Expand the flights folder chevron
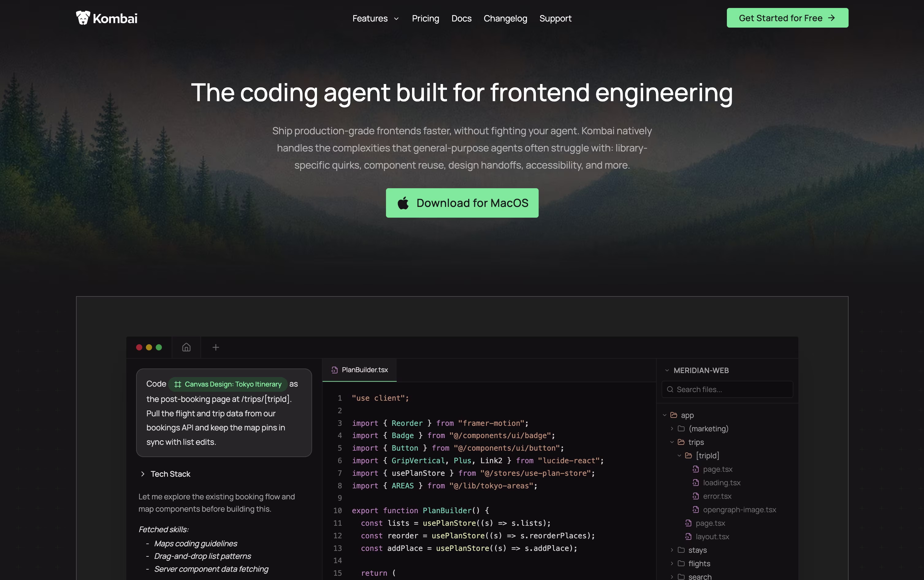 click(672, 563)
